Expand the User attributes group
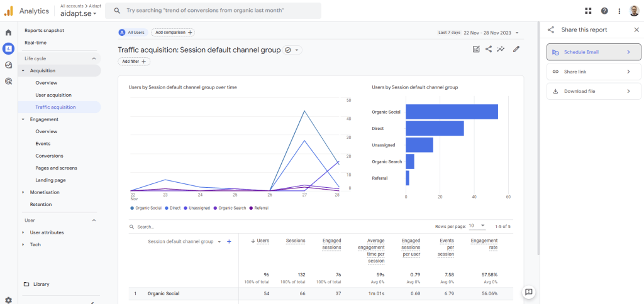This screenshot has width=644, height=304. tap(23, 232)
